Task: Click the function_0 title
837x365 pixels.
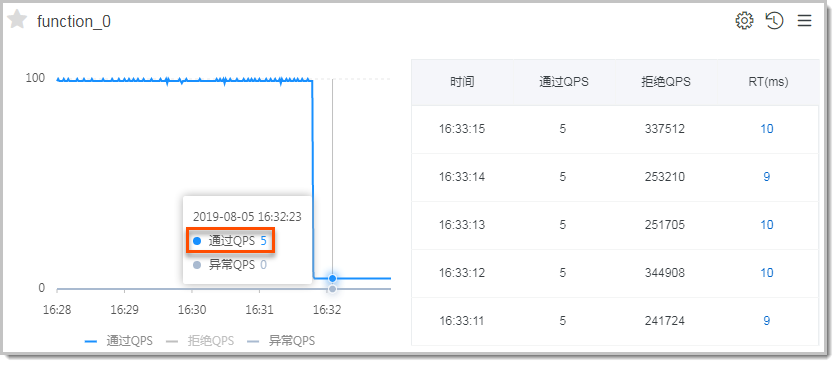Action: tap(74, 21)
